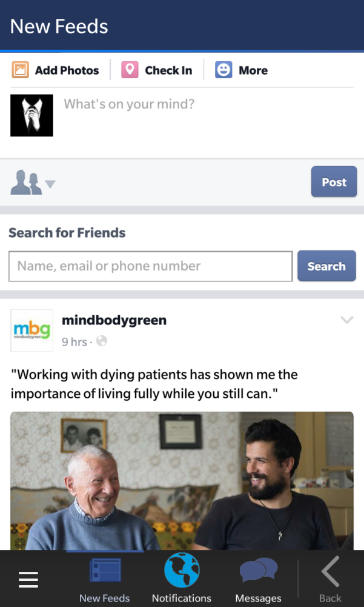
Task: Tap the New Feeds icon in bottom bar
Action: tap(105, 570)
